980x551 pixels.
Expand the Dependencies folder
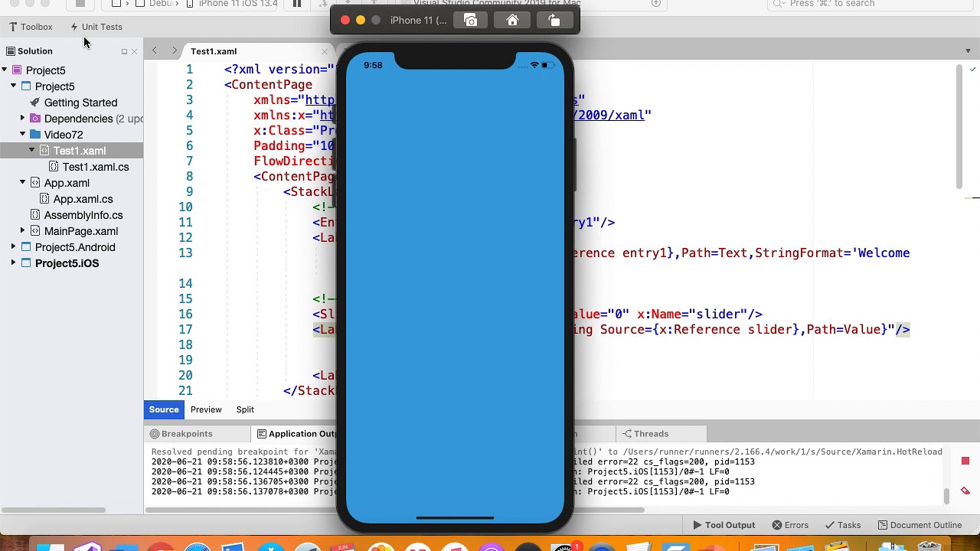click(x=23, y=119)
